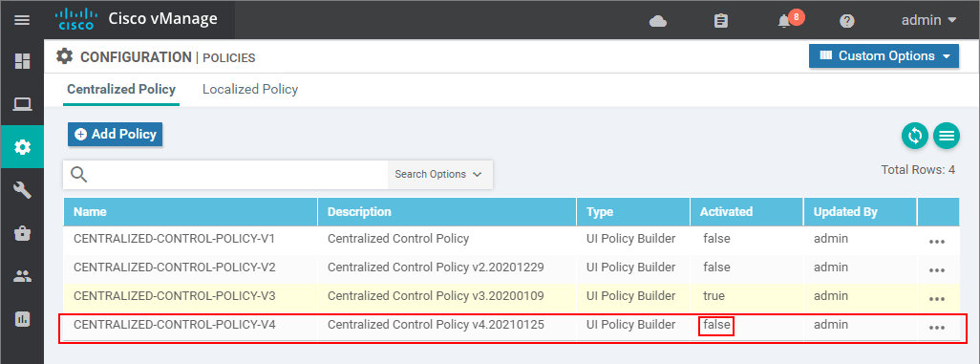Sort by the Activated column header
The height and width of the screenshot is (364, 980).
[747, 212]
